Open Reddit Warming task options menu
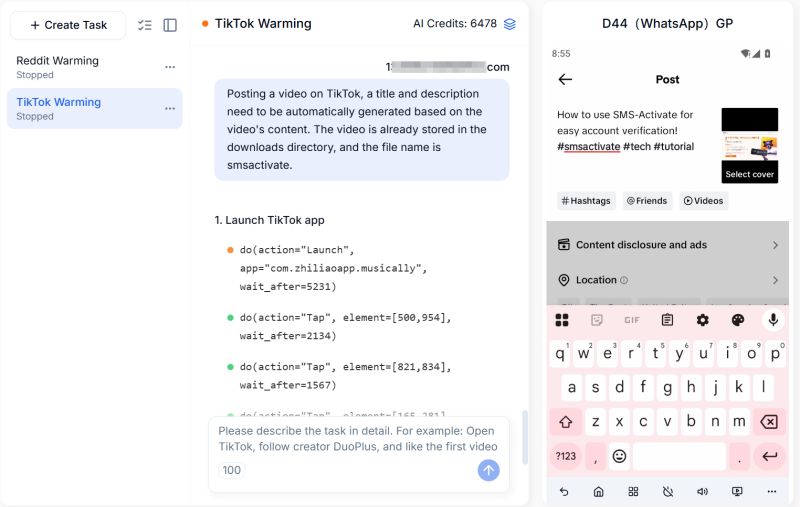 click(x=170, y=67)
